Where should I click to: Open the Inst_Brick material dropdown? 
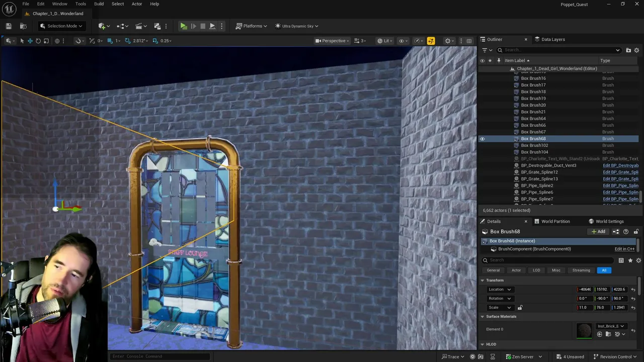click(x=611, y=326)
